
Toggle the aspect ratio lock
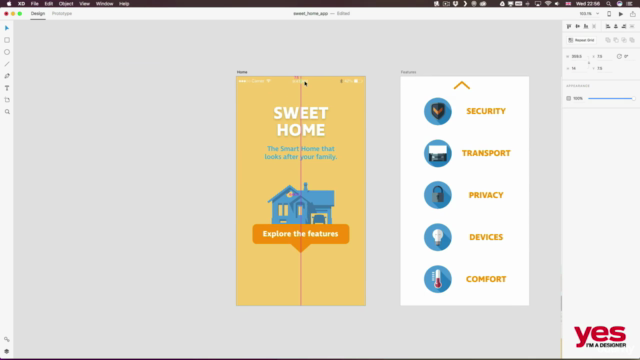[x=589, y=62]
